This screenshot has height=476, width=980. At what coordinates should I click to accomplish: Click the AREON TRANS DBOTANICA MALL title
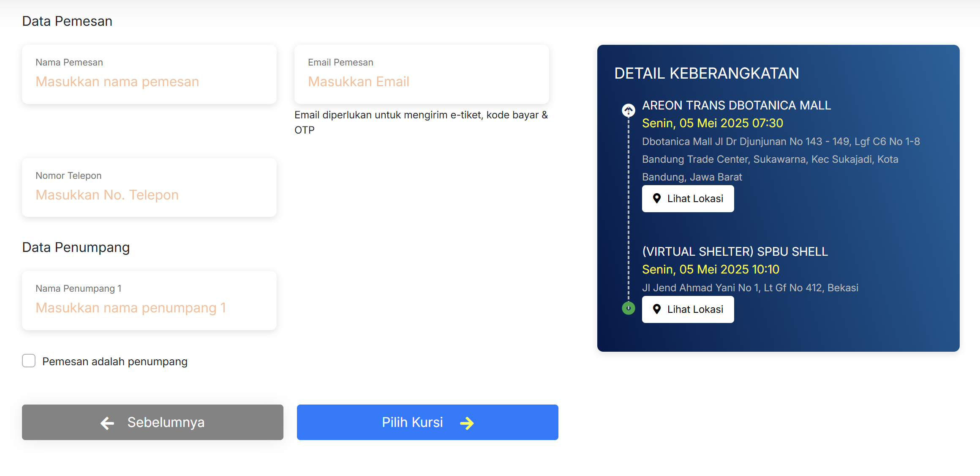pos(736,105)
